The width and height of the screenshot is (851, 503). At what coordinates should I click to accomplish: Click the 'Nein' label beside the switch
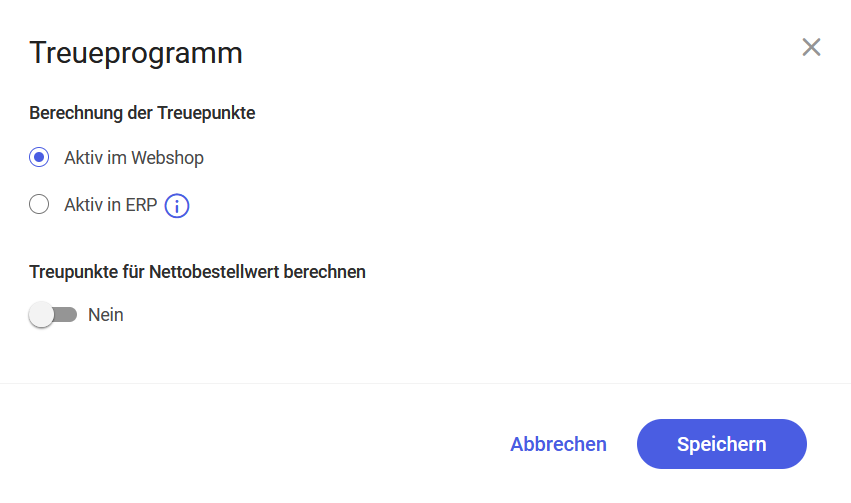point(106,315)
